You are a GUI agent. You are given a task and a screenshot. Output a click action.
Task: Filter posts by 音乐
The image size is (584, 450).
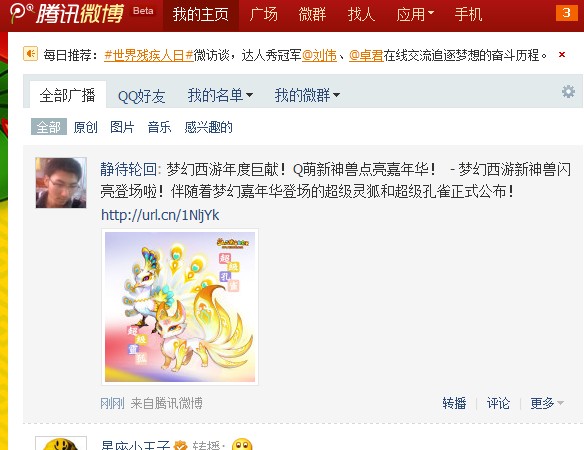(x=159, y=127)
